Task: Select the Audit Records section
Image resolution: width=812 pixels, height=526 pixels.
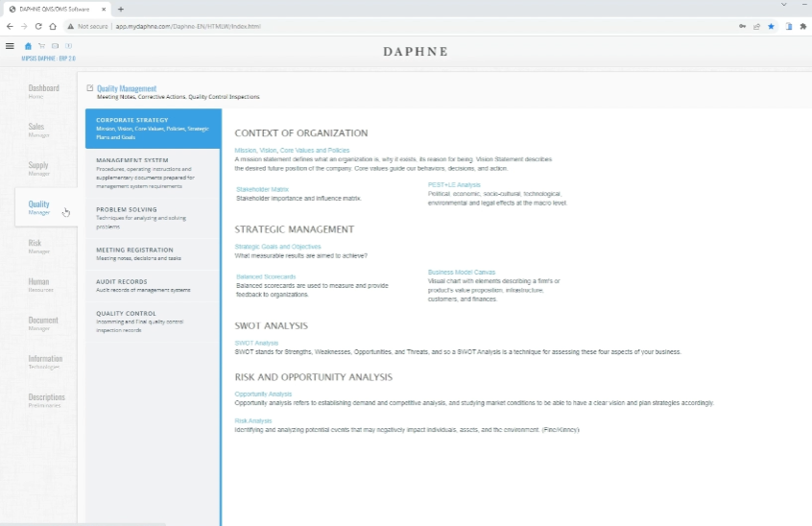Action: tap(154, 285)
